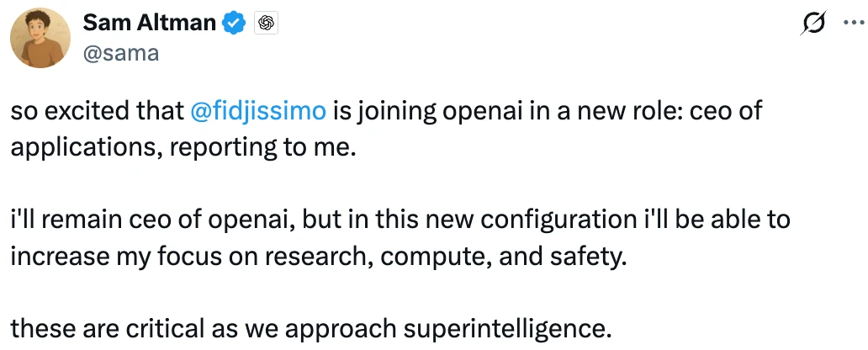Click the phrase 'reporting to me.'
868x350 pixels.
tap(257, 148)
